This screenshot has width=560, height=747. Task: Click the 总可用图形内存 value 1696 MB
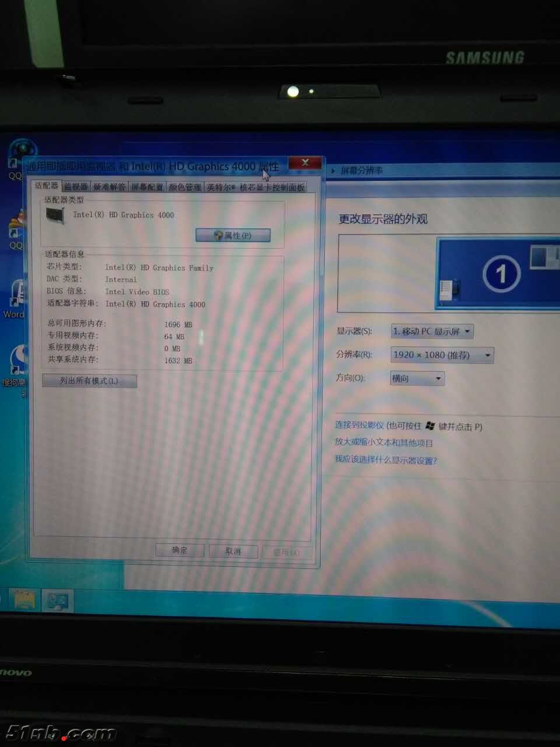point(178,324)
